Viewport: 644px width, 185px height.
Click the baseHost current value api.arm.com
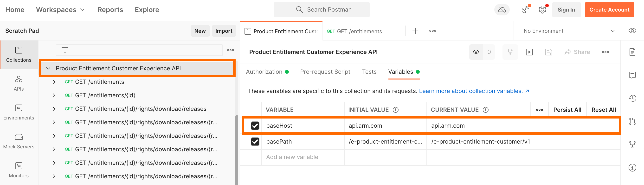click(x=448, y=126)
